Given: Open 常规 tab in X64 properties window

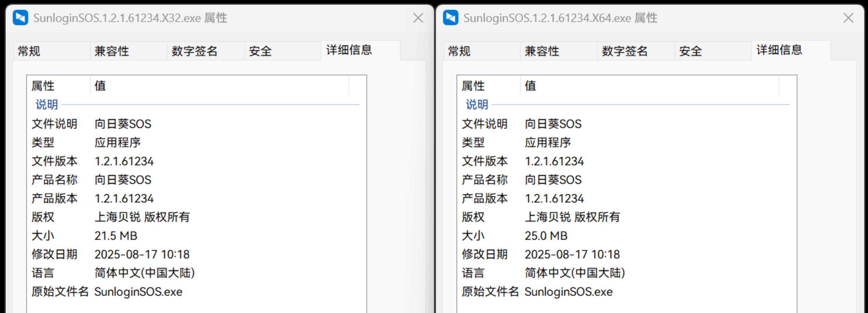Looking at the screenshot, I should 482,51.
